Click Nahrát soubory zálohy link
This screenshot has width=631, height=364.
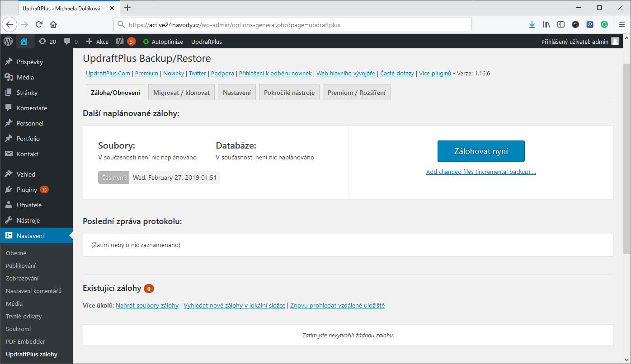pyautogui.click(x=147, y=305)
